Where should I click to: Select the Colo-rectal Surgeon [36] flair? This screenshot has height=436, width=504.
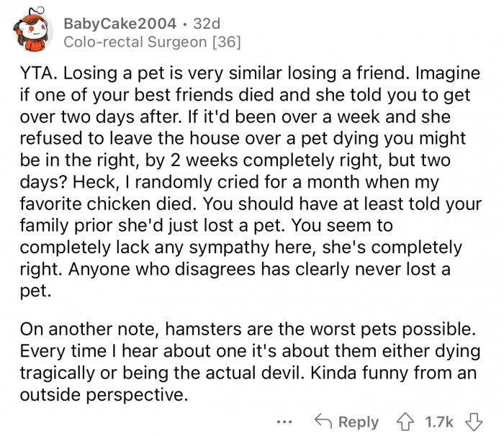point(152,42)
